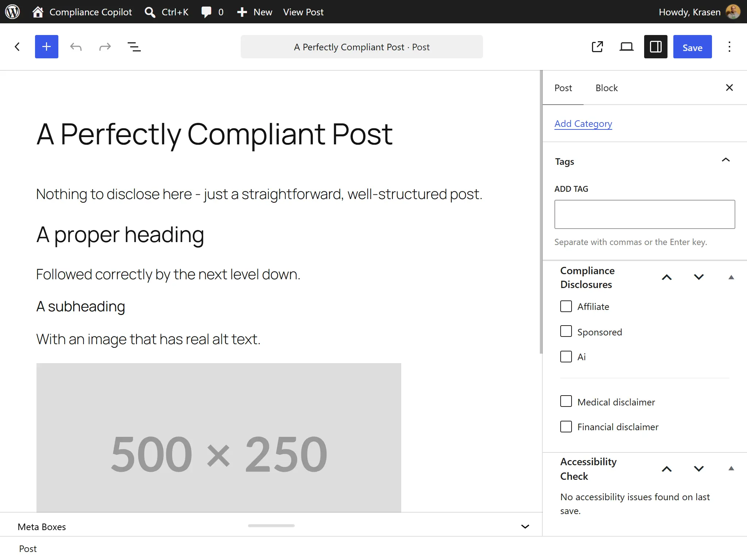Go to Compliance Copilot site home
747x560 pixels.
tap(82, 12)
